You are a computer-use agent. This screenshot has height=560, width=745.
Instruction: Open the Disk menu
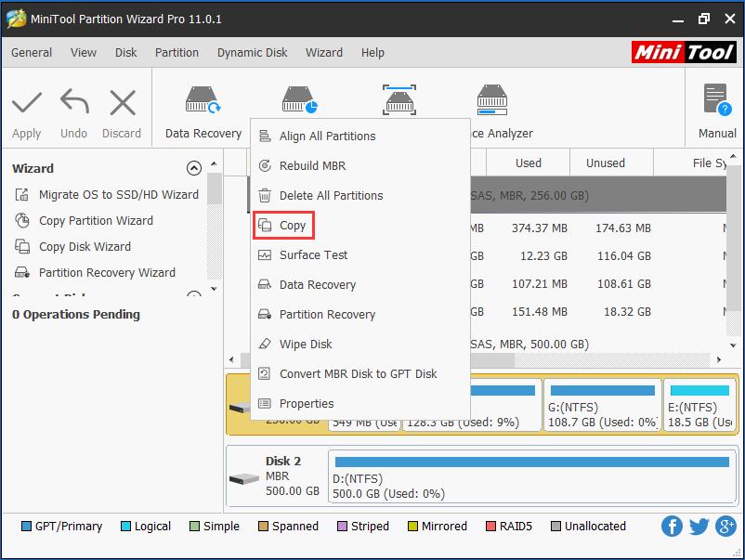point(126,52)
